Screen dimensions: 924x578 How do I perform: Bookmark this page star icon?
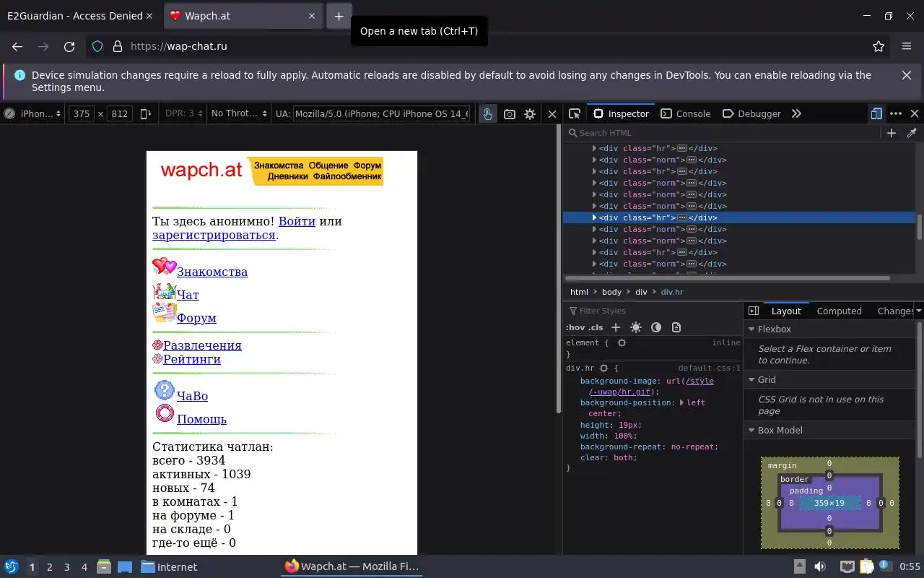click(x=879, y=46)
